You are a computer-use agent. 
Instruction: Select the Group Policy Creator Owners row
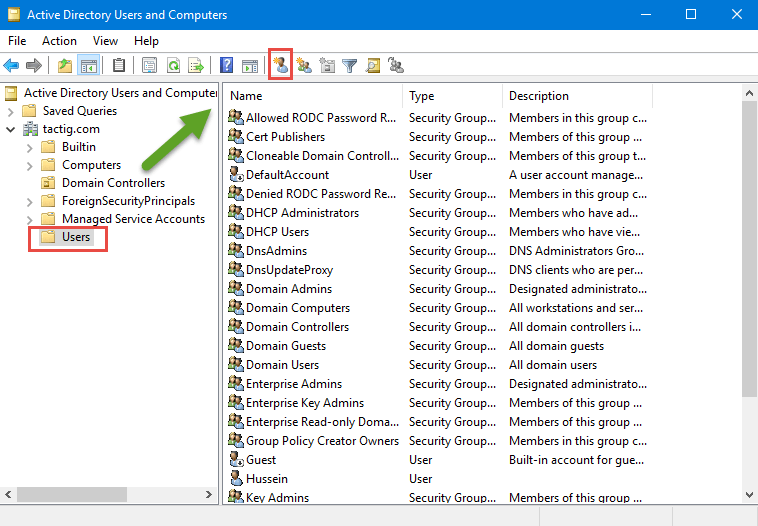point(437,441)
